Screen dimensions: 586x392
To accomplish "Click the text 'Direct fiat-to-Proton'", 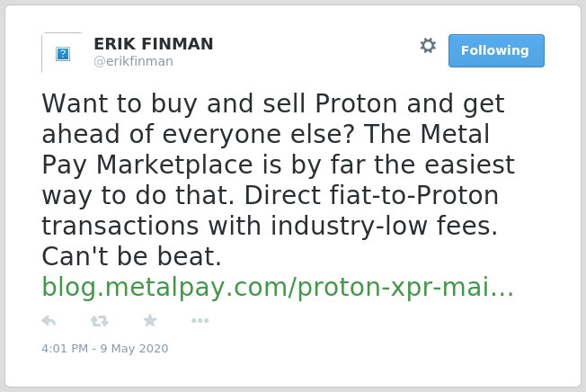I will click(x=371, y=195).
